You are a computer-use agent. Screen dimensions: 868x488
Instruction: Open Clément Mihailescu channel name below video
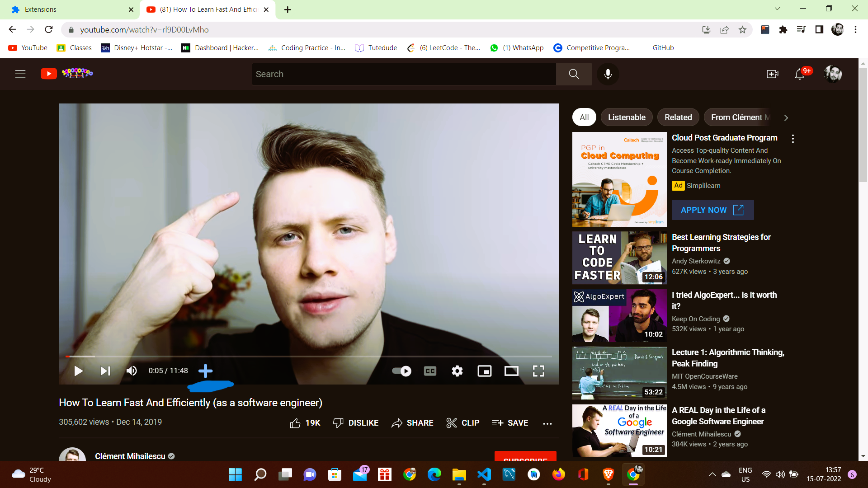130,456
